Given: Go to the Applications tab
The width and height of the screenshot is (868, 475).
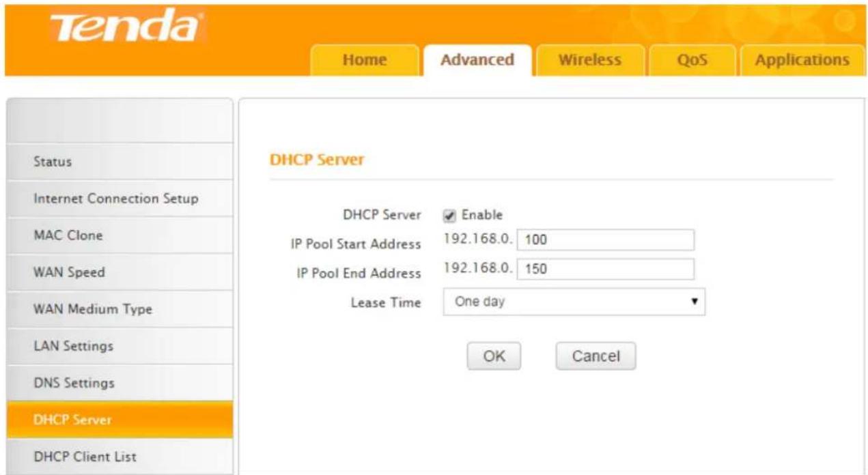Looking at the screenshot, I should pos(802,60).
